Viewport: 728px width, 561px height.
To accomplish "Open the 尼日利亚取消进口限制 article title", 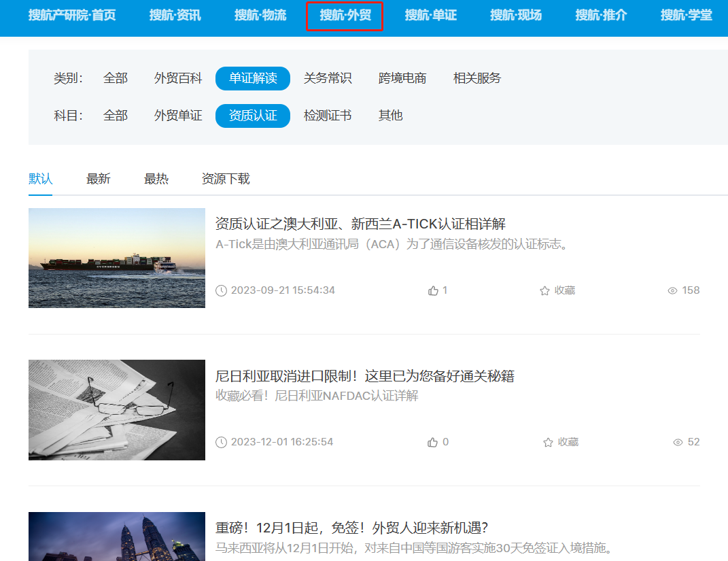I will [364, 376].
